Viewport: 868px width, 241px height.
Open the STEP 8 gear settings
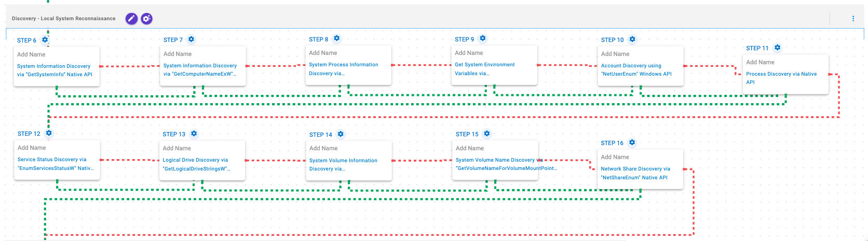(x=337, y=39)
